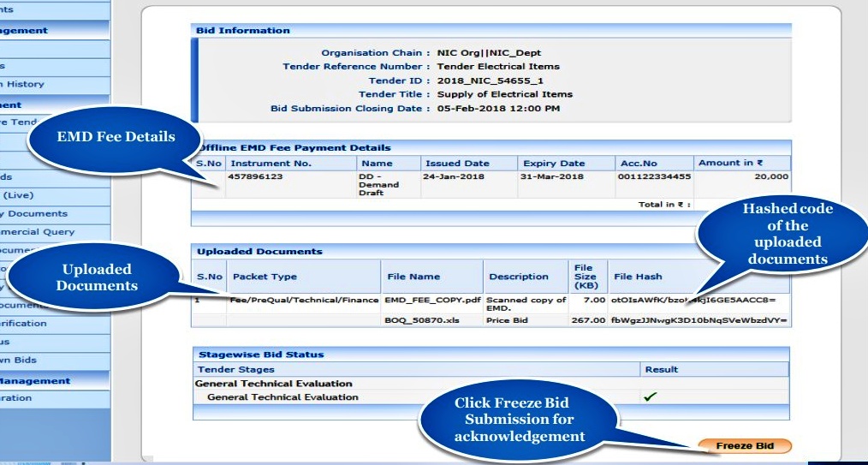
Task: Click the 'Fee/PreQual/Technical/Finance' packet type cell
Action: pos(304,300)
